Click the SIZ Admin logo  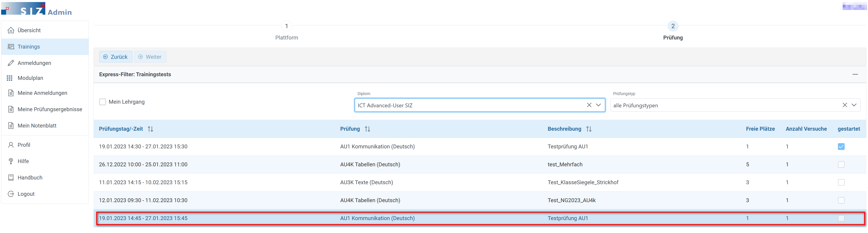36,9
